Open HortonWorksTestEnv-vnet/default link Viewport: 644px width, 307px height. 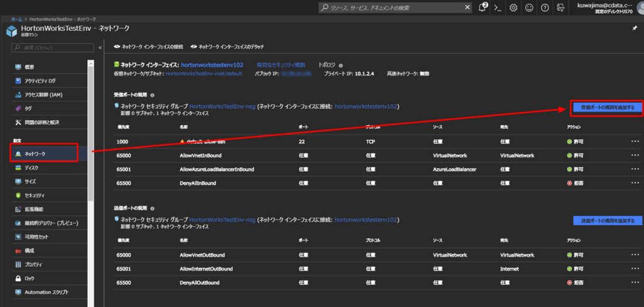[x=204, y=74]
